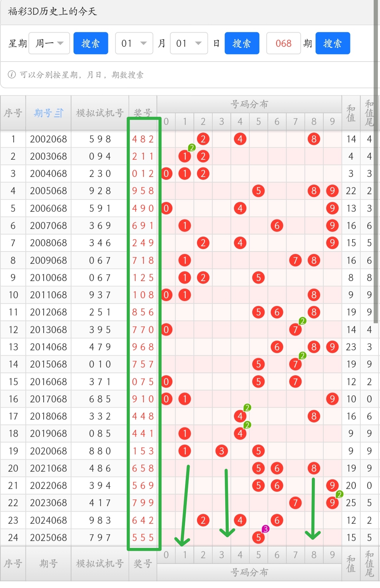The image size is (380, 588).
Task: Select period number 2014068
Action: point(49,347)
